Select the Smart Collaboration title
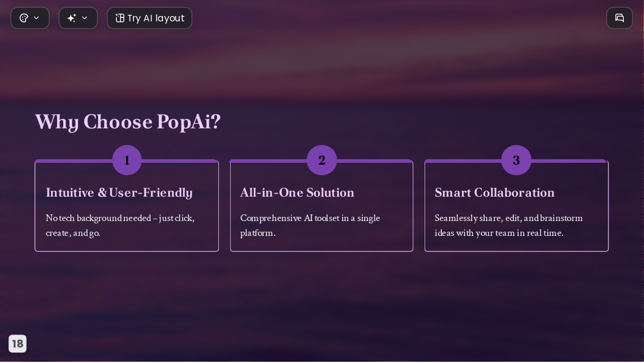The image size is (644, 363). pos(495,192)
